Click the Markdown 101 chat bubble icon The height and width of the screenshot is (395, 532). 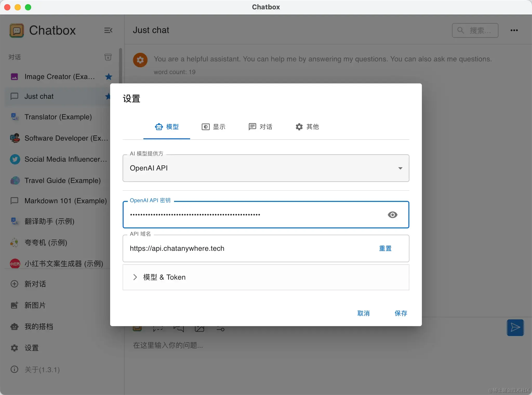click(14, 201)
